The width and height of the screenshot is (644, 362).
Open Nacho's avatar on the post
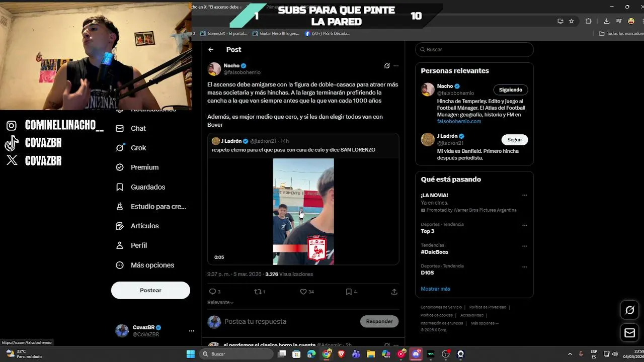pyautogui.click(x=214, y=69)
